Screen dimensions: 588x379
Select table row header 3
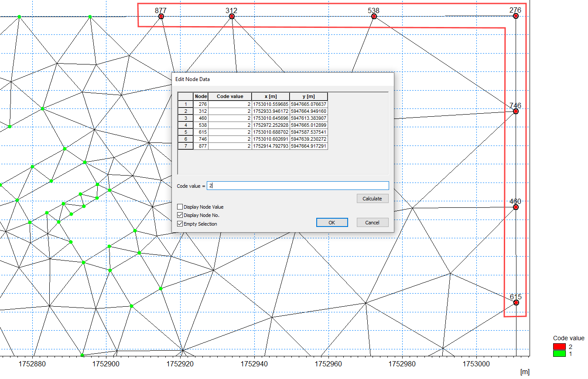tap(185, 118)
